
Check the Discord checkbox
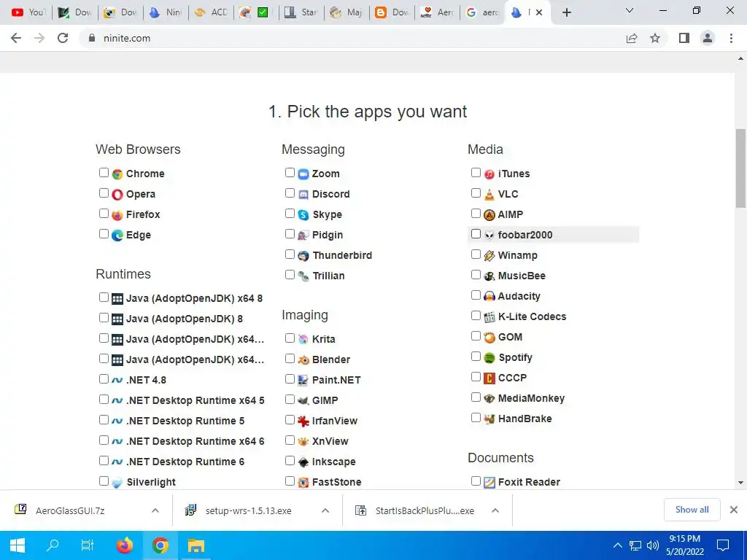tap(290, 192)
